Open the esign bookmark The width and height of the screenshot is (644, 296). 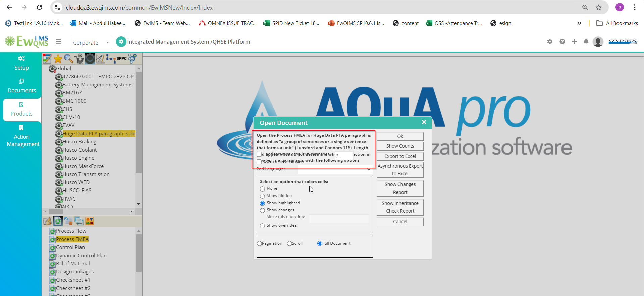tap(501, 23)
